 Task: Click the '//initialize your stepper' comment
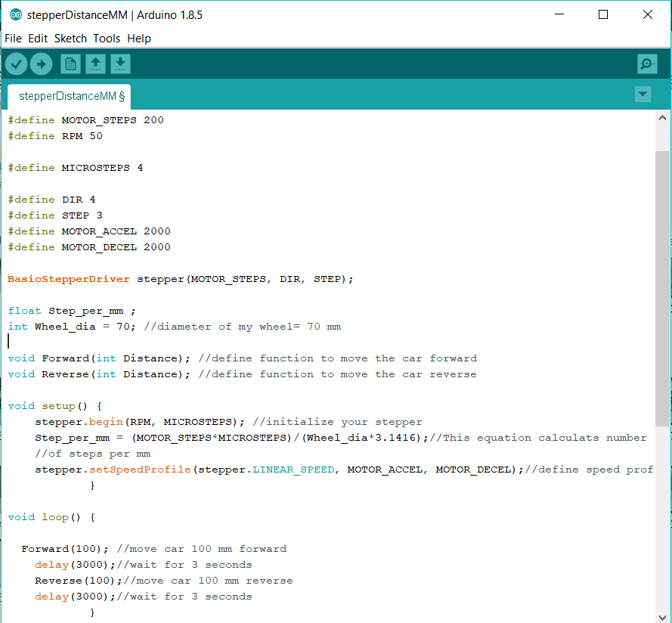337,422
